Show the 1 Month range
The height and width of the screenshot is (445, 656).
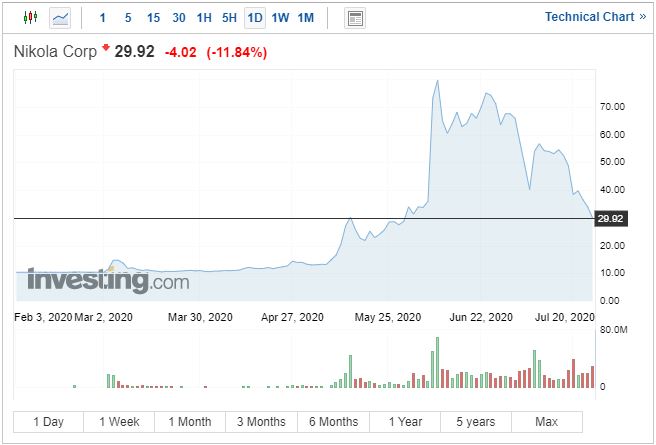[190, 422]
